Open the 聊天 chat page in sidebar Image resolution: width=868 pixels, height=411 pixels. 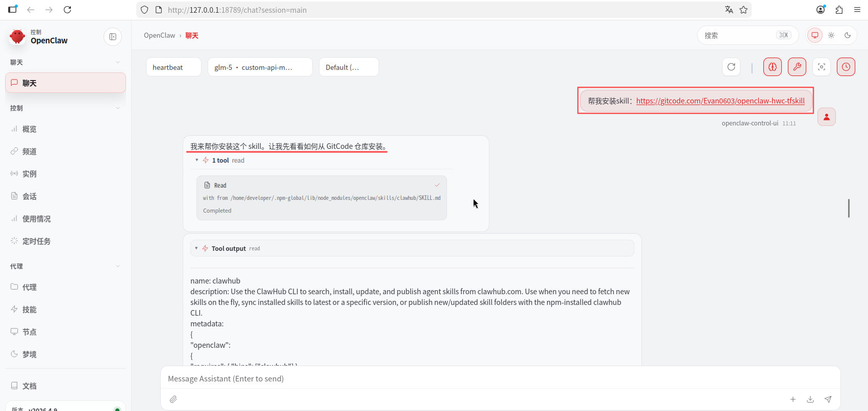[65, 83]
